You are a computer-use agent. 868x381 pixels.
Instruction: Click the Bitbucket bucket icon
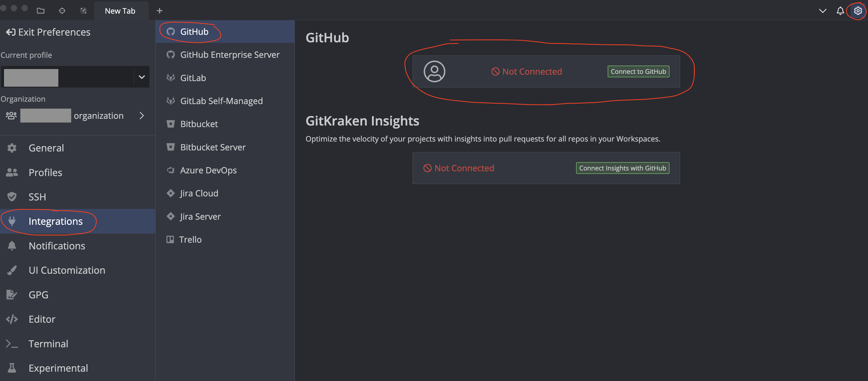coord(171,124)
